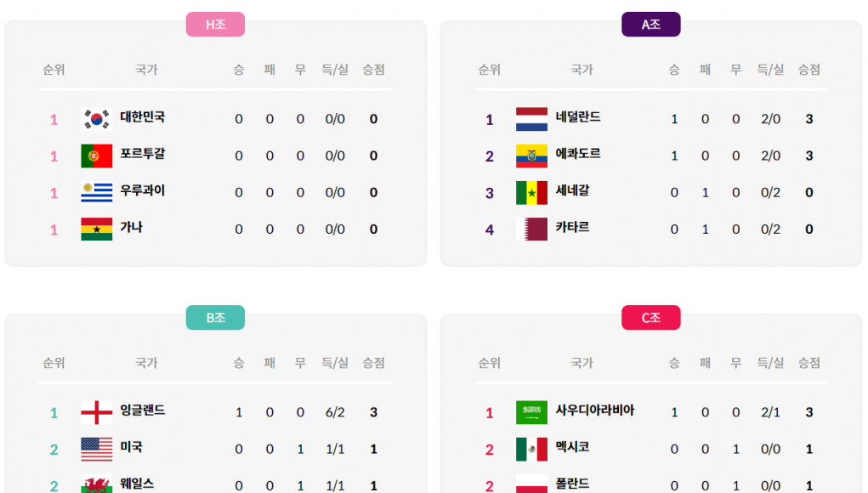The width and height of the screenshot is (868, 493).
Task: Click the Uruguay flag icon
Action: pyautogui.click(x=96, y=193)
